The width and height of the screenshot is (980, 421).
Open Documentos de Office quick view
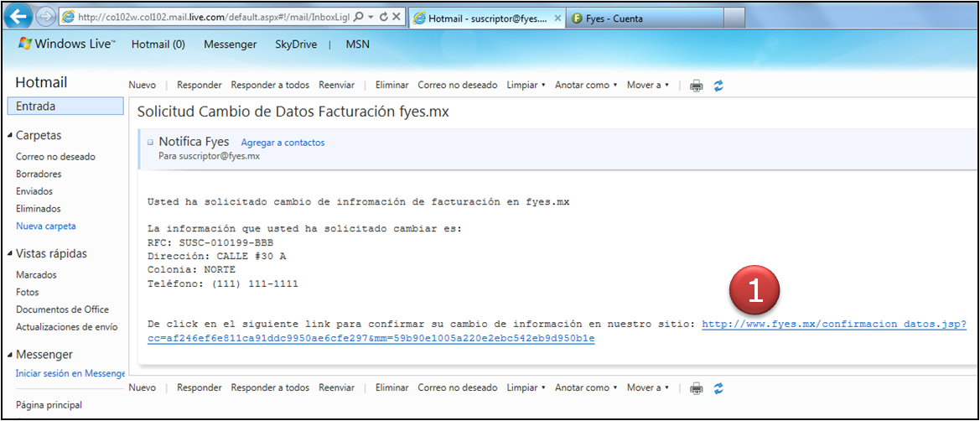coord(63,309)
